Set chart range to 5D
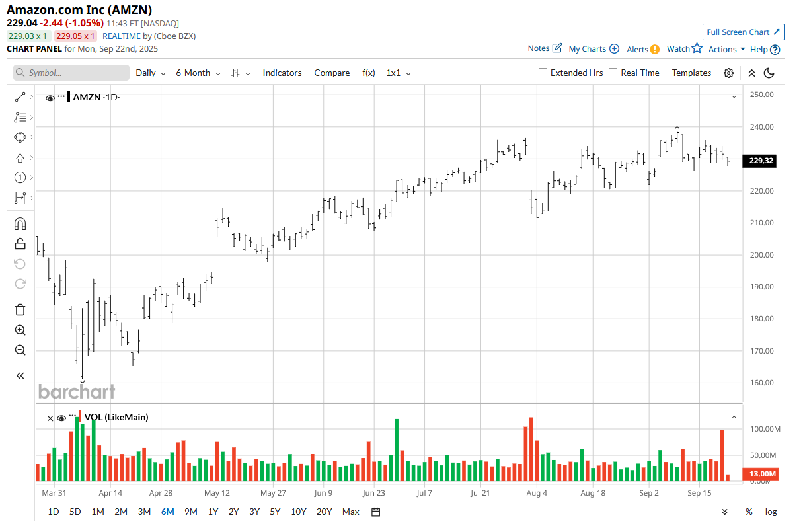The height and width of the screenshot is (532, 805). coord(75,512)
